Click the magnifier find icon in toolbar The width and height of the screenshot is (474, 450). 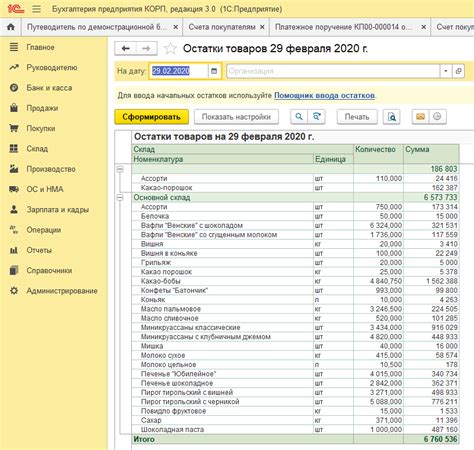[299, 117]
